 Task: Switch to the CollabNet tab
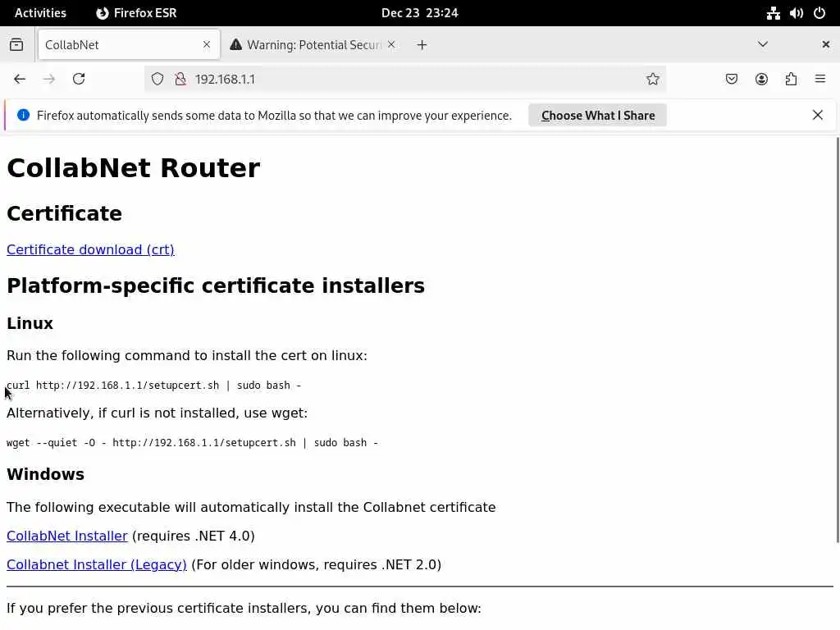click(x=129, y=44)
